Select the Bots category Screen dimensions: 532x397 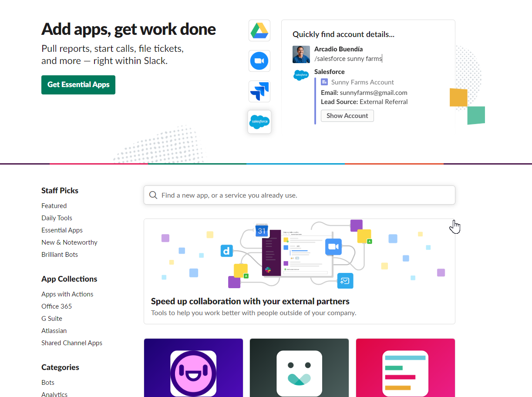48,383
